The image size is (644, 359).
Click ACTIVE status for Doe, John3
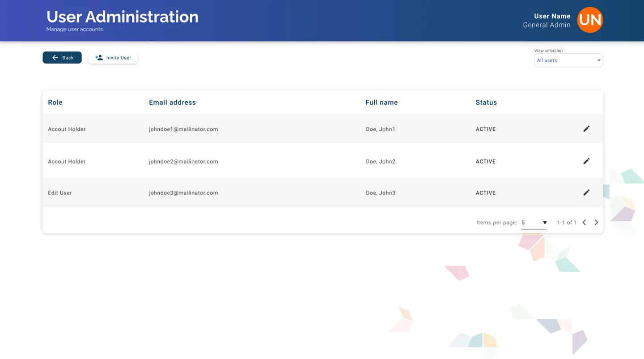486,193
